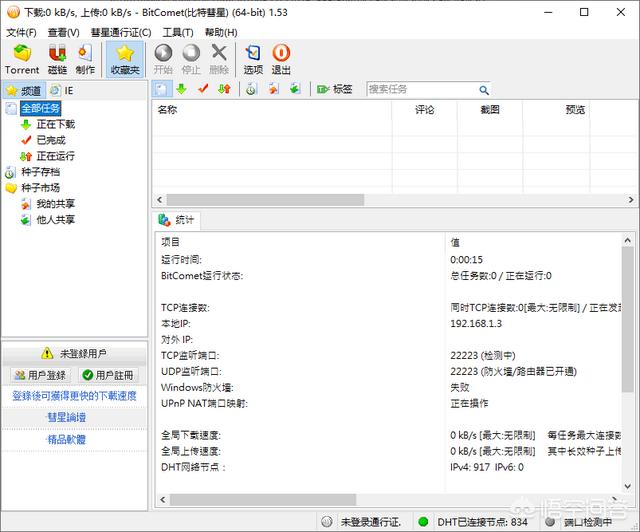Image resolution: width=640 pixels, height=532 pixels.
Task: Select 我的共享 in the tree
Action: pos(56,204)
